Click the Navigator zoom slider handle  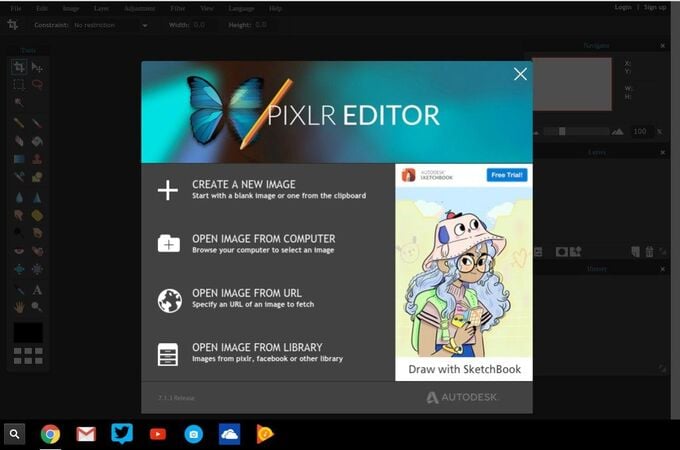[x=562, y=131]
